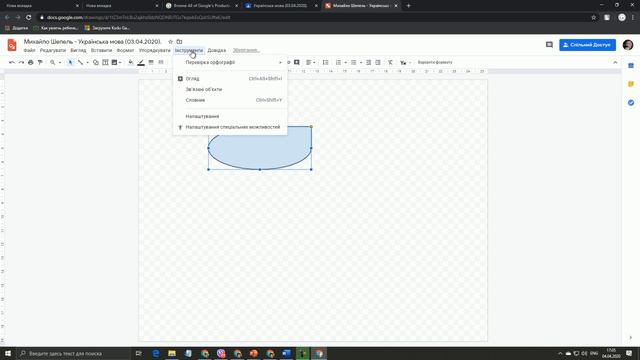The height and width of the screenshot is (360, 640).
Task: Click the Zoom magnifier tool
Action: click(x=53, y=62)
